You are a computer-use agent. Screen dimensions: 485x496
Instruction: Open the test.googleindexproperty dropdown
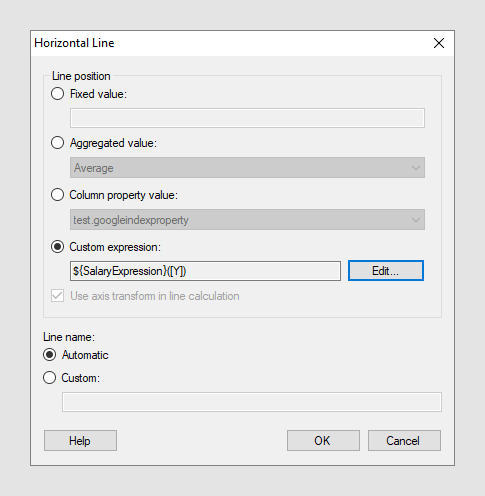(x=247, y=220)
